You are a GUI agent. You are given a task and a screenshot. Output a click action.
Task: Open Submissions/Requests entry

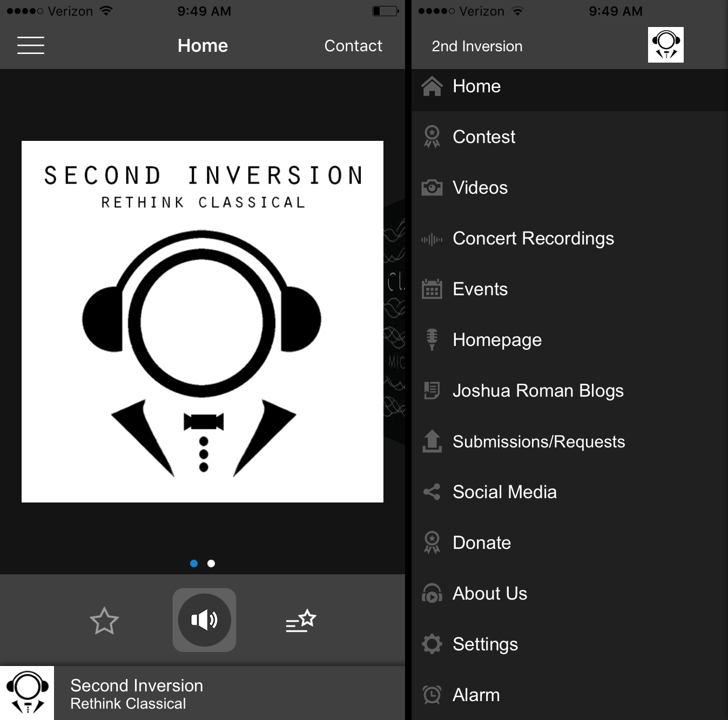(570, 441)
